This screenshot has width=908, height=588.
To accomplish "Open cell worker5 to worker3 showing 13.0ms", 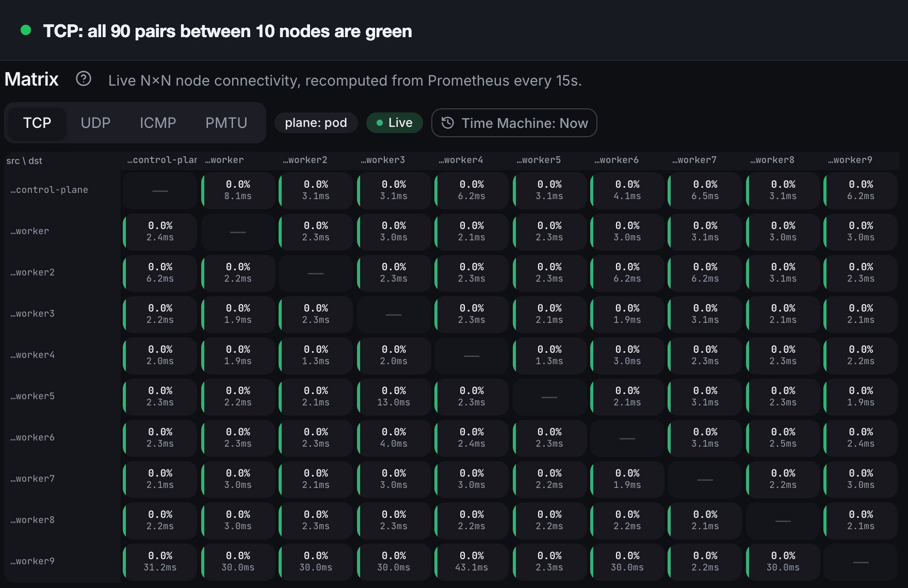I will click(x=394, y=397).
